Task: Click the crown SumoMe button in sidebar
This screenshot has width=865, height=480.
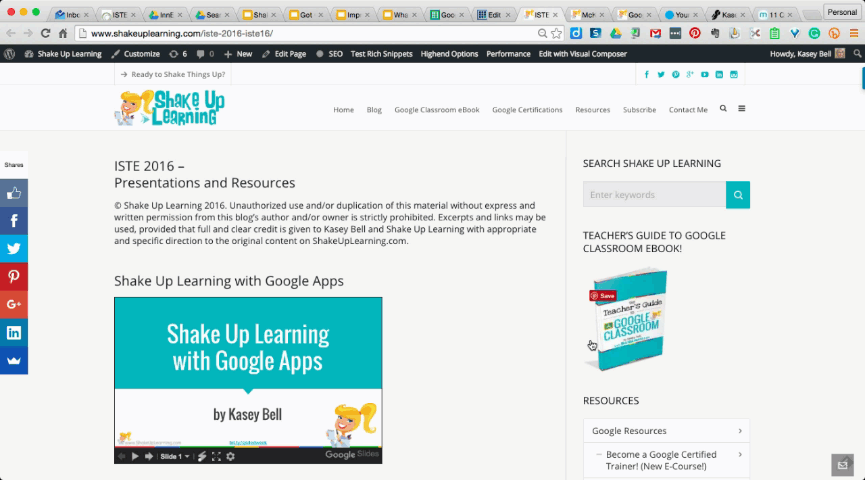Action: (x=14, y=361)
